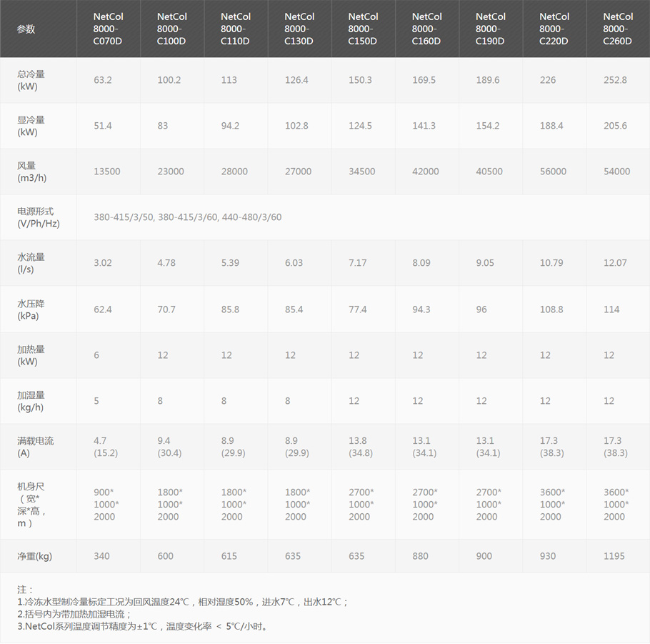Click the 净重(kg) row label

coord(34,556)
